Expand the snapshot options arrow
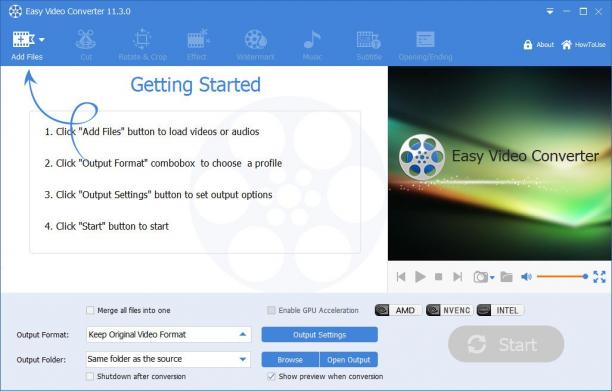Viewport: 612px width, 391px height. [492, 277]
